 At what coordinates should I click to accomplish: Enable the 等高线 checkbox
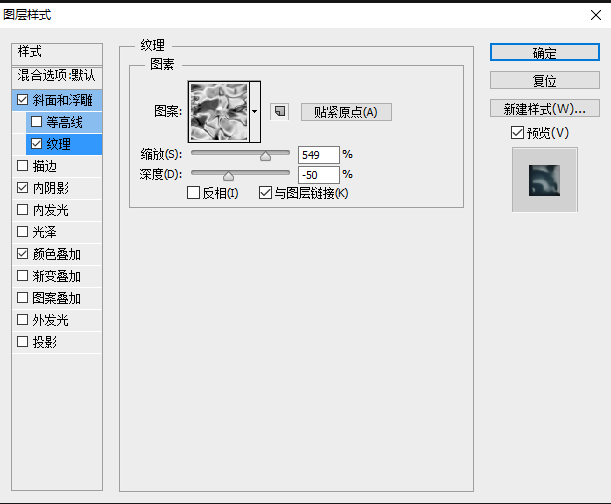pyautogui.click(x=36, y=122)
